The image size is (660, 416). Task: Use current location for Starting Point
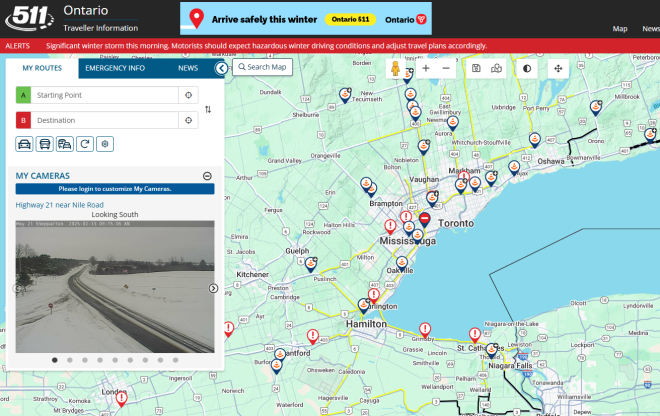tap(189, 95)
